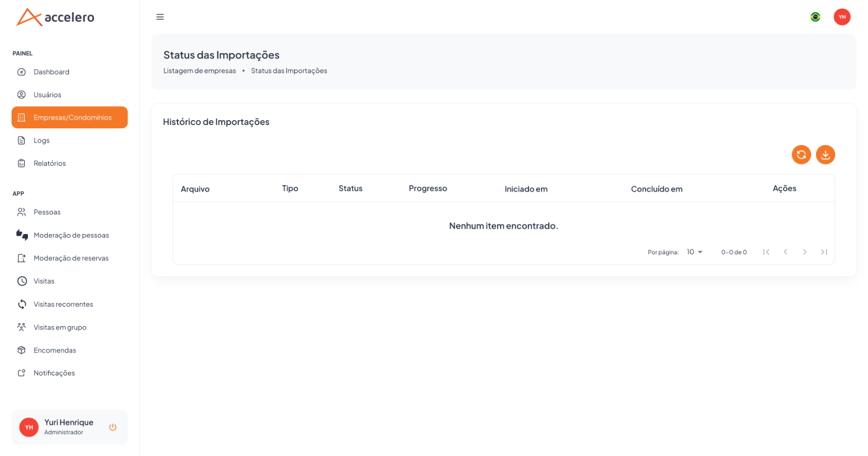Screen dimensions: 868x456
Task: Go to first page arrow icon
Action: pos(766,252)
